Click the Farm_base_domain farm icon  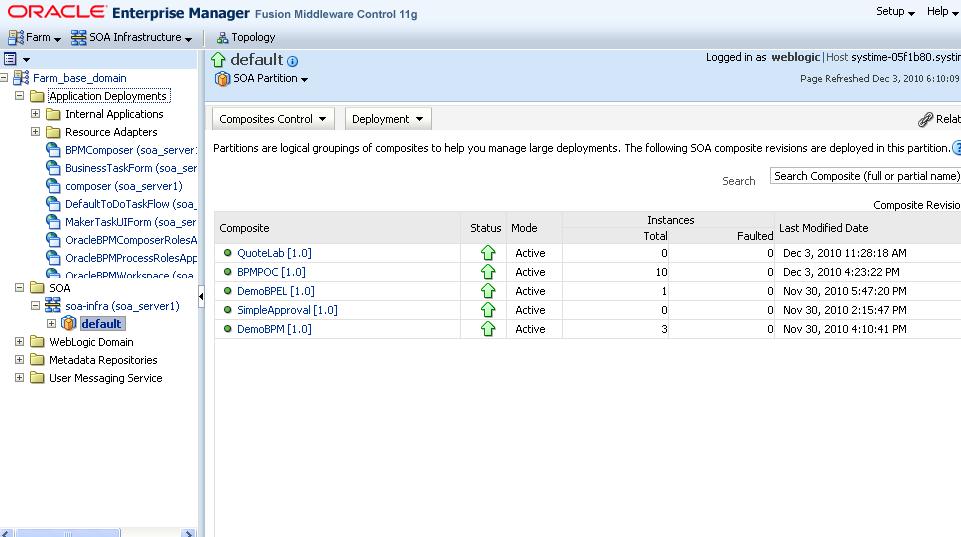click(21, 78)
